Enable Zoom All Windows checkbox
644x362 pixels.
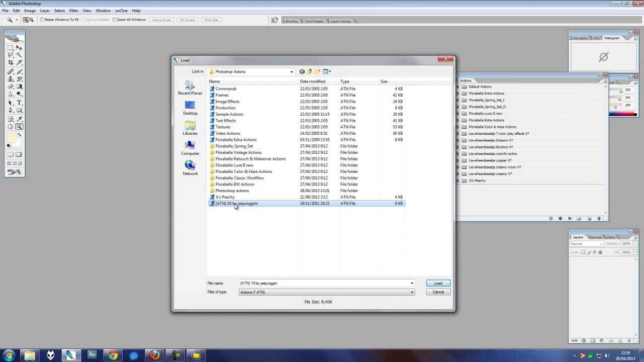(114, 20)
